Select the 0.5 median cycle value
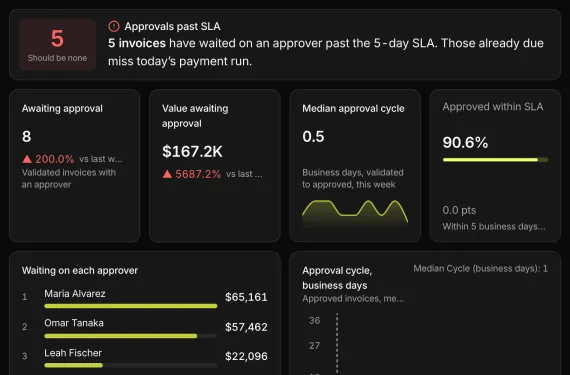 (x=313, y=137)
